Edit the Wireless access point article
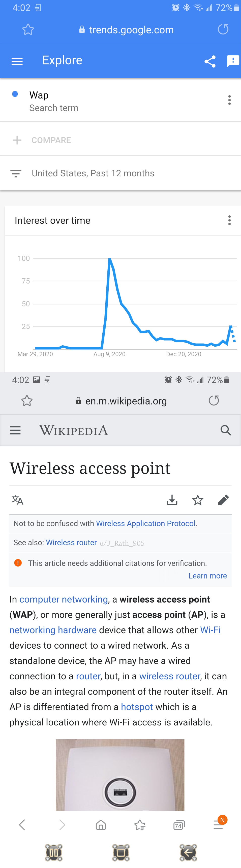The height and width of the screenshot is (868, 241). pos(223,500)
